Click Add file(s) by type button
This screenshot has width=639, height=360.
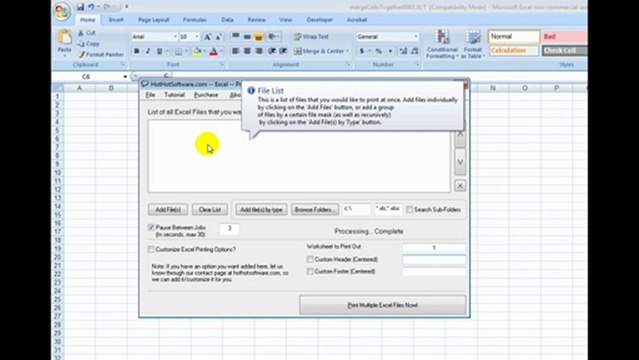click(x=261, y=210)
